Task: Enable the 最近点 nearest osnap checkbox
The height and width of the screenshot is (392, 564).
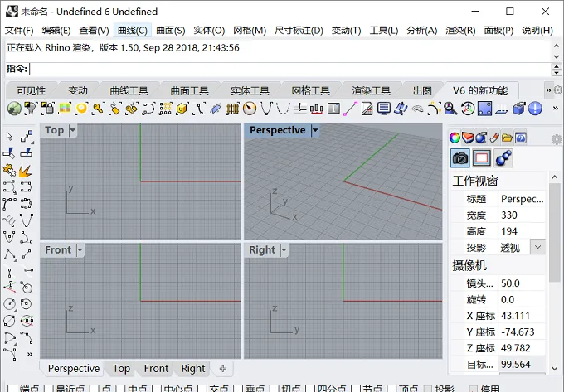Action: pos(49,389)
